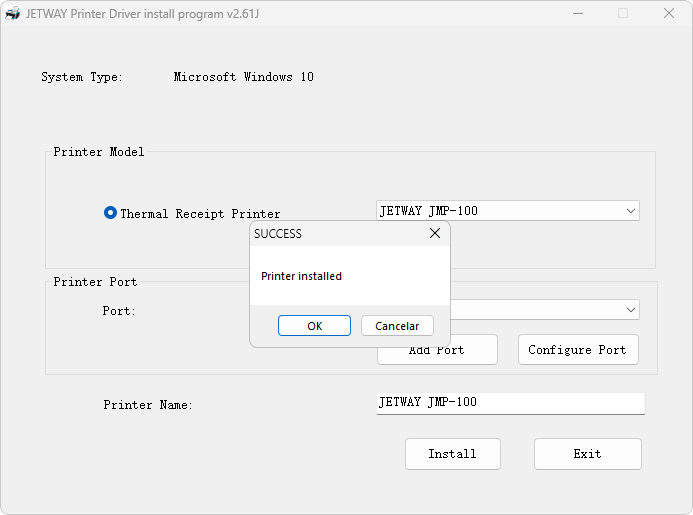Screen dimensions: 693x515
Task: Click the disabled maximize button in the title bar
Action: pos(623,14)
